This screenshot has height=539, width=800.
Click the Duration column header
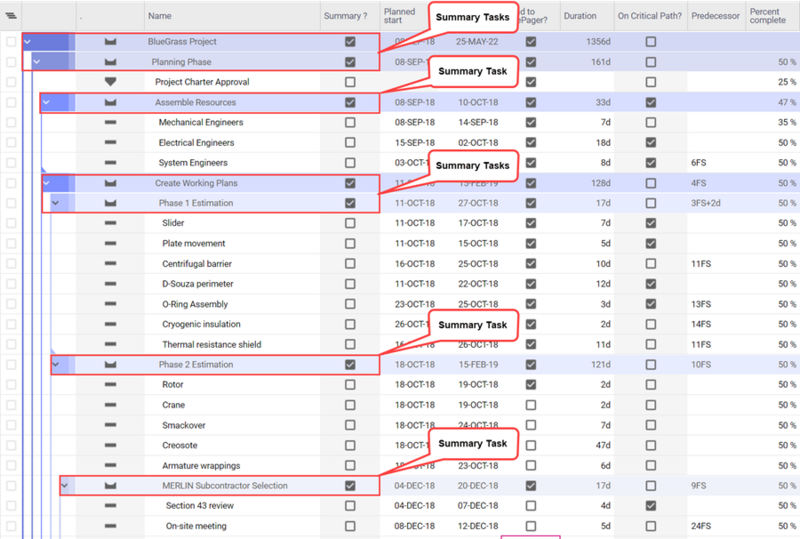(x=580, y=16)
